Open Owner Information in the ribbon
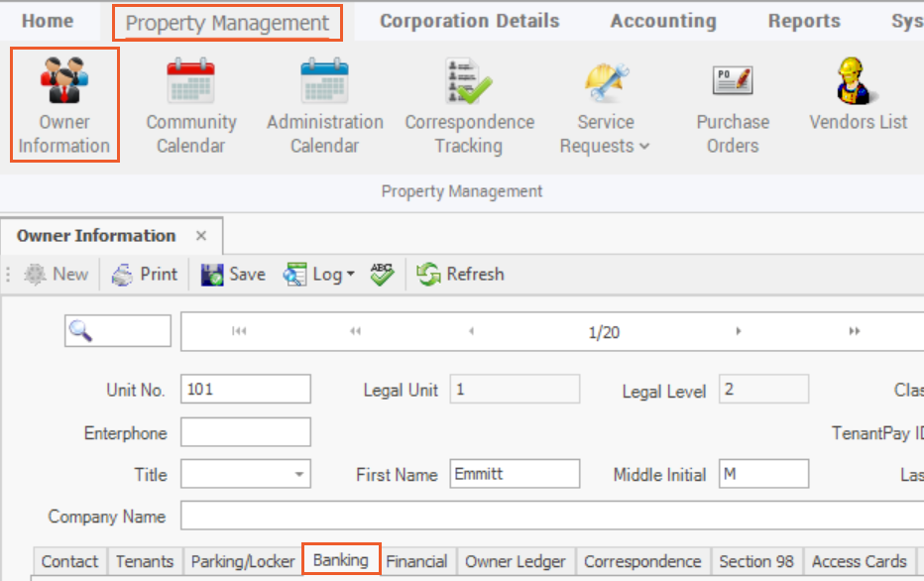Viewport: 924px width, 581px height. tap(64, 104)
